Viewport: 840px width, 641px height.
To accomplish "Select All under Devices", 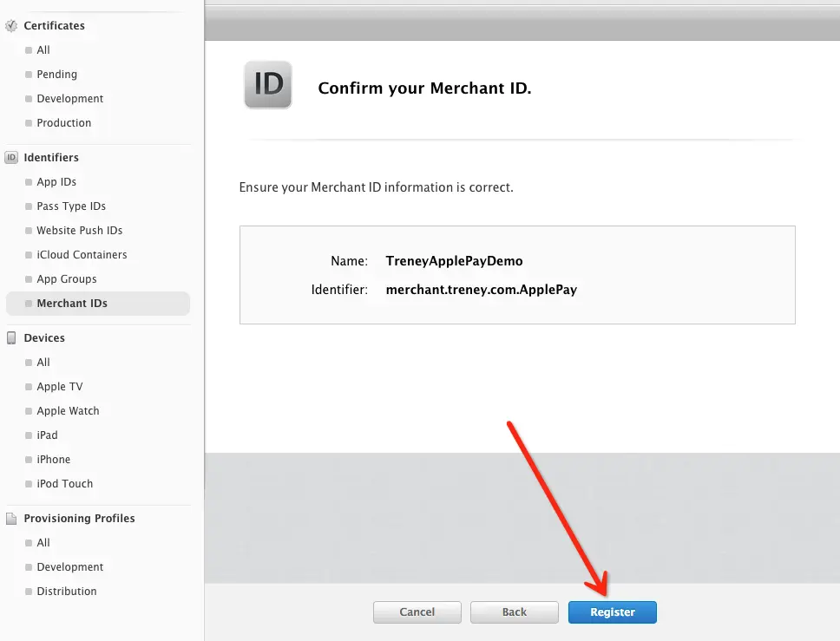I will coord(43,363).
